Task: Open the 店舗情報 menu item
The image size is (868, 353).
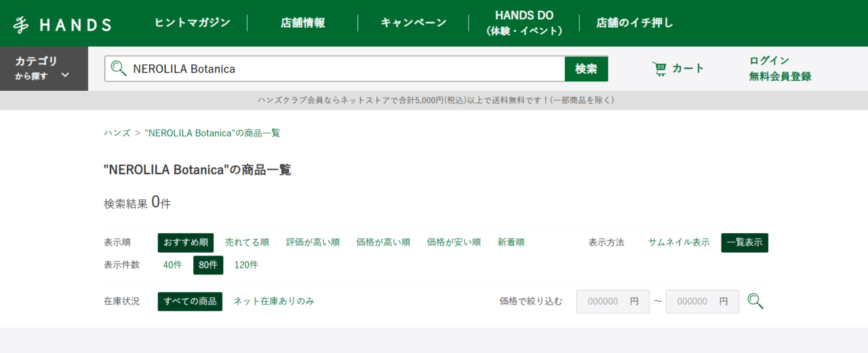Action: [x=303, y=23]
